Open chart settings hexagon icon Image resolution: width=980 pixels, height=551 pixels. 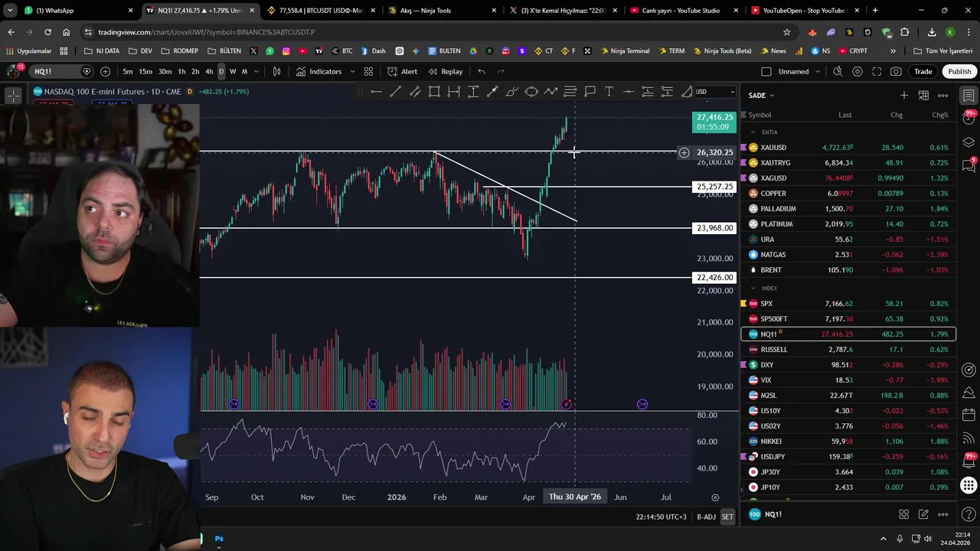[x=857, y=71]
